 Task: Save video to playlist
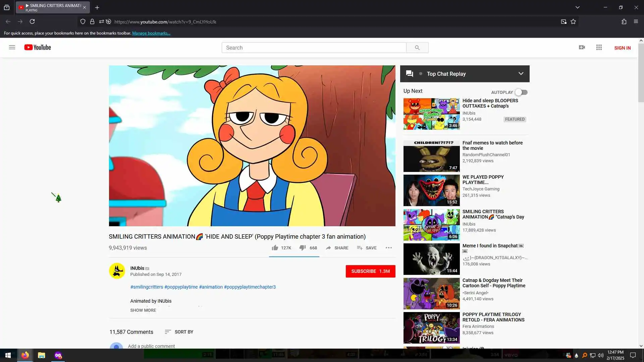point(367,248)
